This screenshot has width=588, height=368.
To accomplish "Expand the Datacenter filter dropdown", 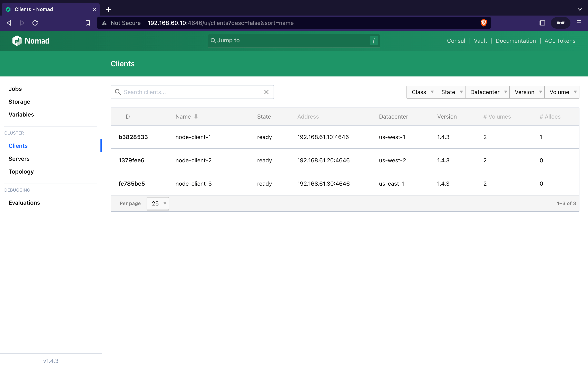I will [x=487, y=92].
